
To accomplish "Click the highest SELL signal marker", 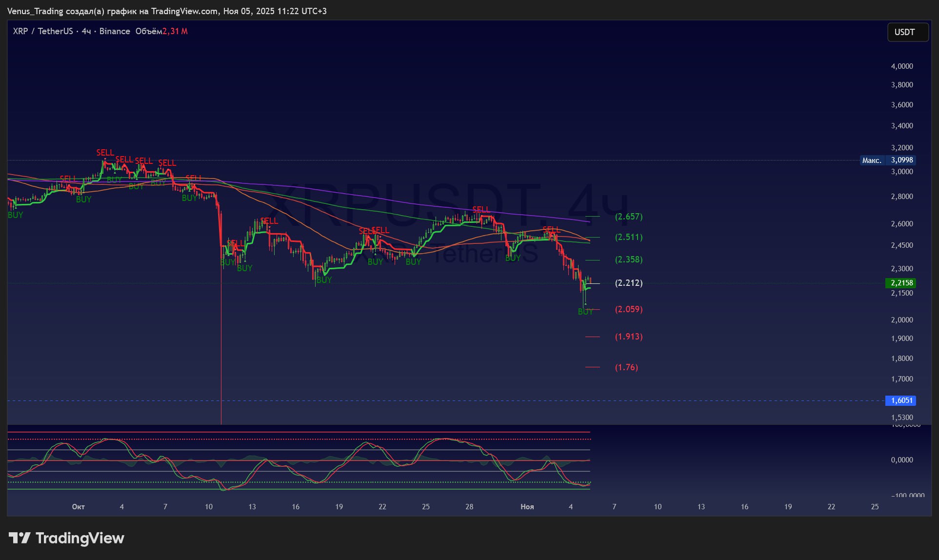I will pyautogui.click(x=105, y=153).
